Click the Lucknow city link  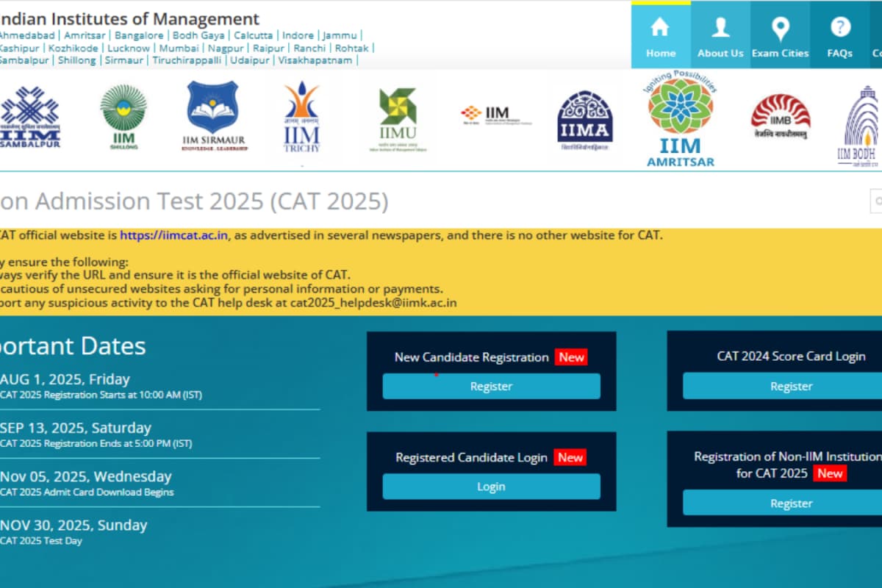(129, 48)
